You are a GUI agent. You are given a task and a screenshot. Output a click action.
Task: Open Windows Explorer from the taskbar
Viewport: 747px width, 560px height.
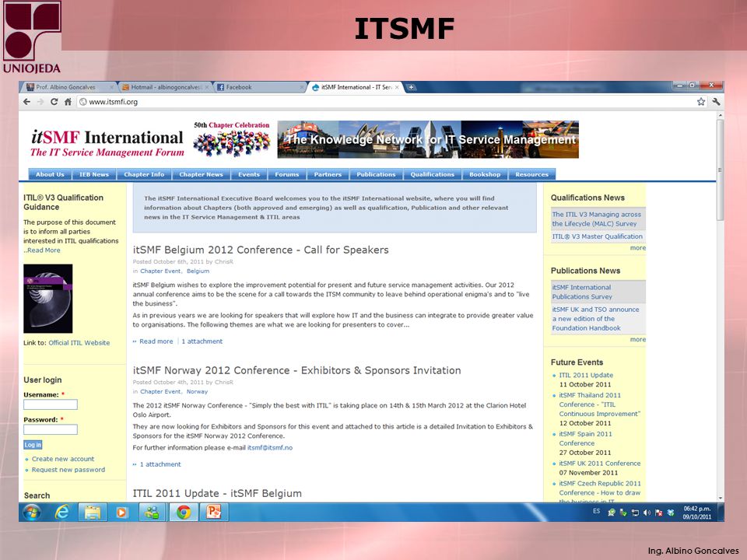point(92,513)
